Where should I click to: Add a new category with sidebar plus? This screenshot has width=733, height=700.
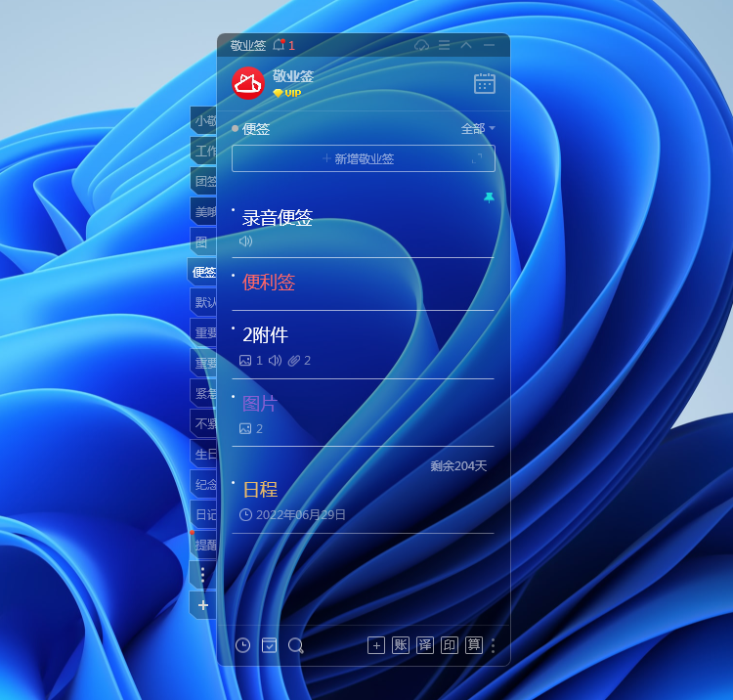[x=203, y=605]
